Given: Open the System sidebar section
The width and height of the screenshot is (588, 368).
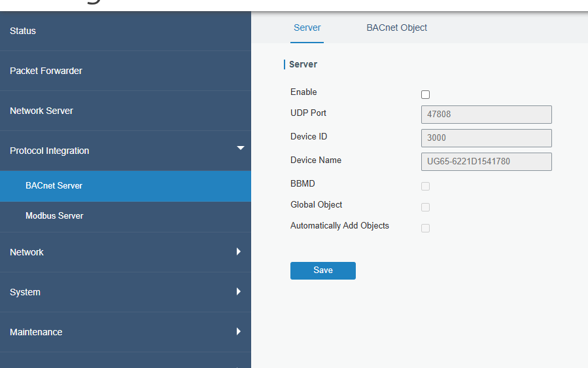Looking at the screenshot, I should point(125,292).
